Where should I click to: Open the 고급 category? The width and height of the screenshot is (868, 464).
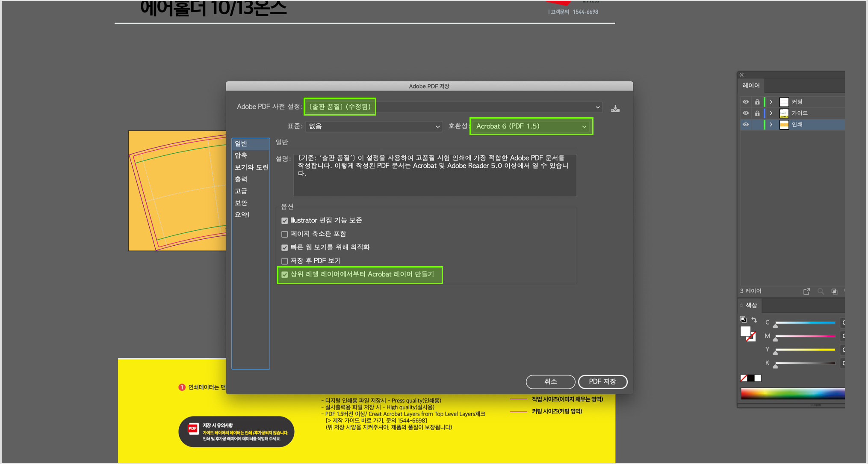point(251,191)
